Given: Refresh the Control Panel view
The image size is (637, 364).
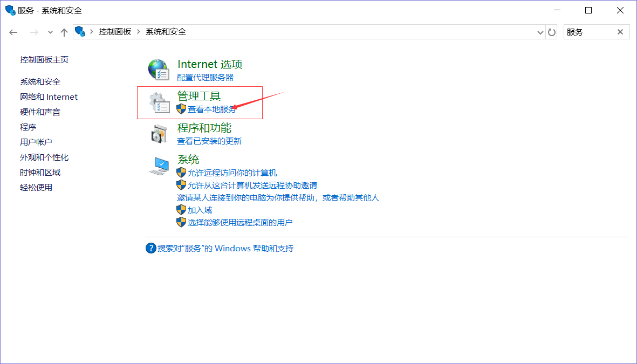Looking at the screenshot, I should [x=551, y=32].
